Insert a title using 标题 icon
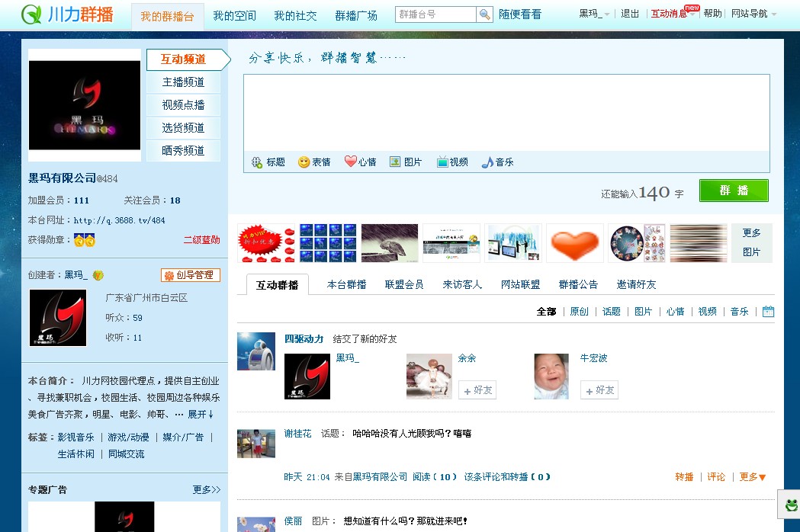This screenshot has height=532, width=800. pos(268,162)
